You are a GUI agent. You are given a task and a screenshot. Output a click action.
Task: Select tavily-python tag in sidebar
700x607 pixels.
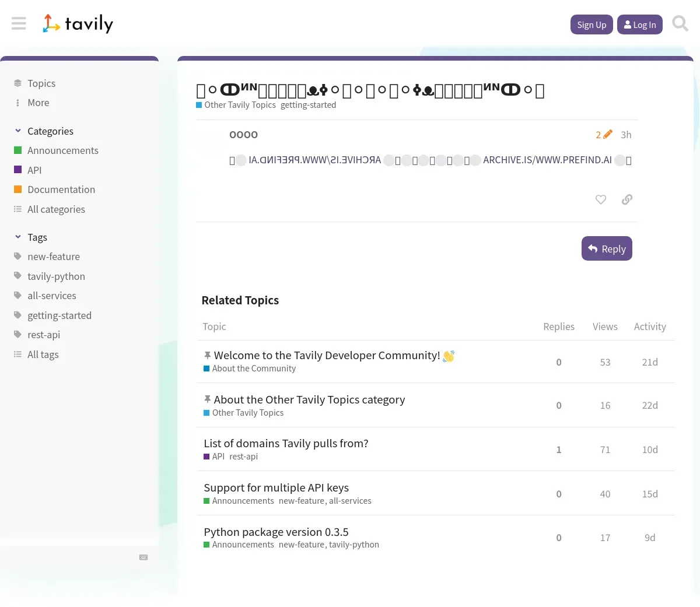tap(56, 276)
